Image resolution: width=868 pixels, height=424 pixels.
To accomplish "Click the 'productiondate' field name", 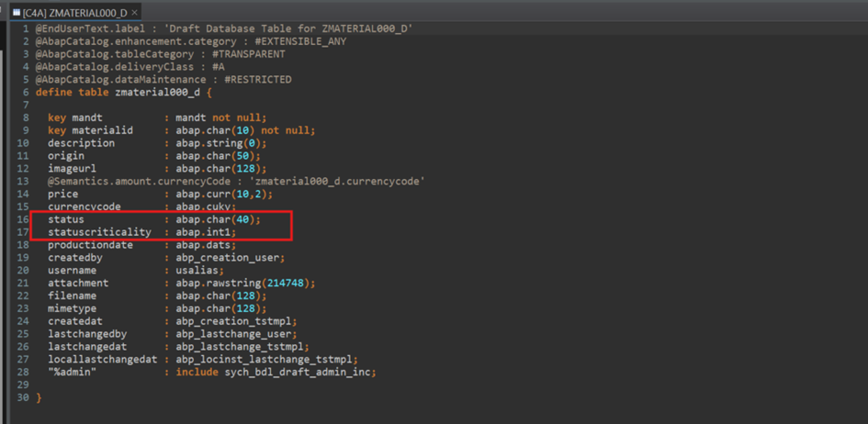I will tap(90, 245).
